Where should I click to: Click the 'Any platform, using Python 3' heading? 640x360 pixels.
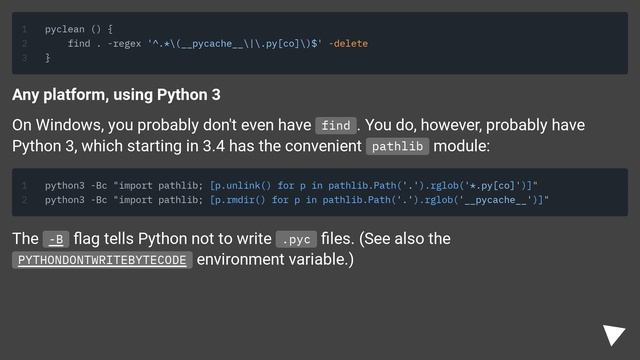[116, 95]
